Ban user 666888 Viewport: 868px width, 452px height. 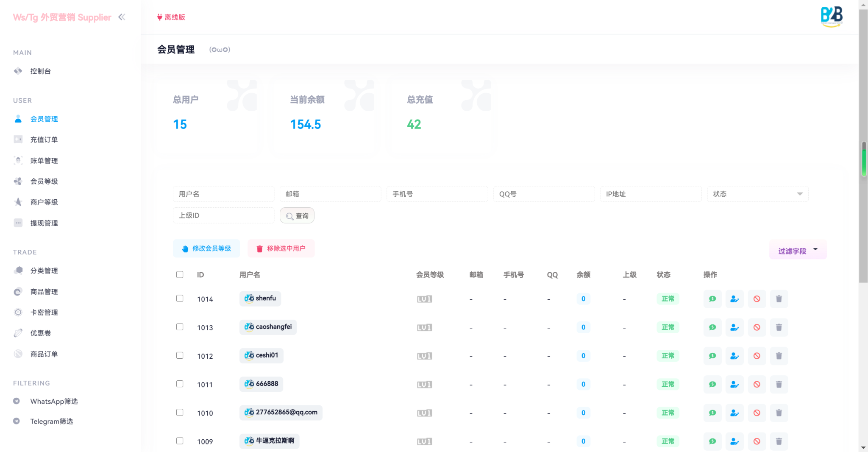757,384
